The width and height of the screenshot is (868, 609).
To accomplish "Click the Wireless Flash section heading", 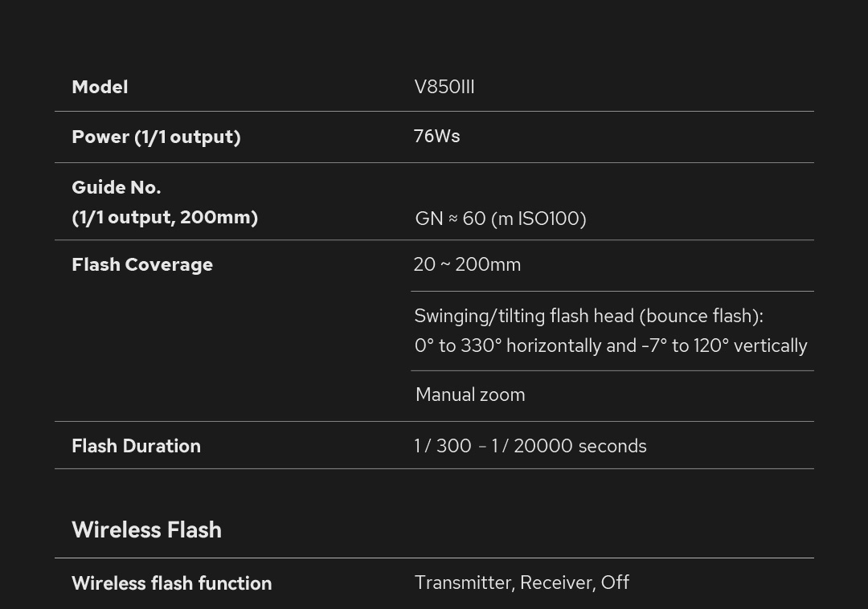I will pyautogui.click(x=146, y=529).
